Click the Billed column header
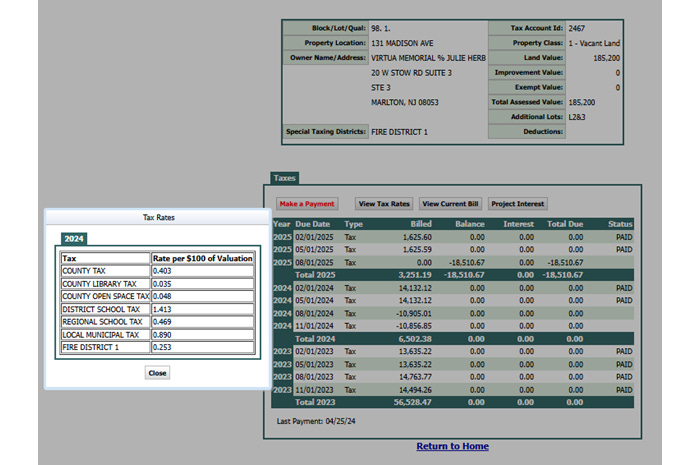Image resolution: width=700 pixels, height=465 pixels. click(421, 224)
